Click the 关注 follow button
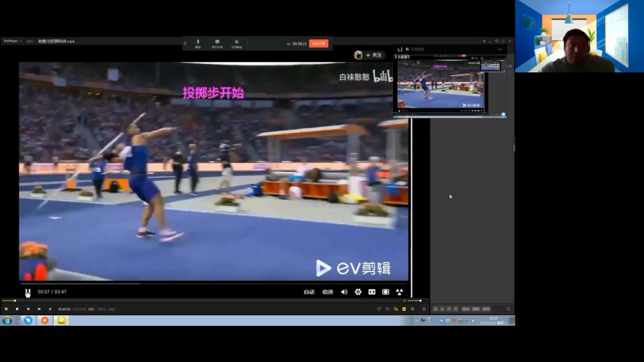Image resolution: width=644 pixels, height=362 pixels. pos(374,55)
